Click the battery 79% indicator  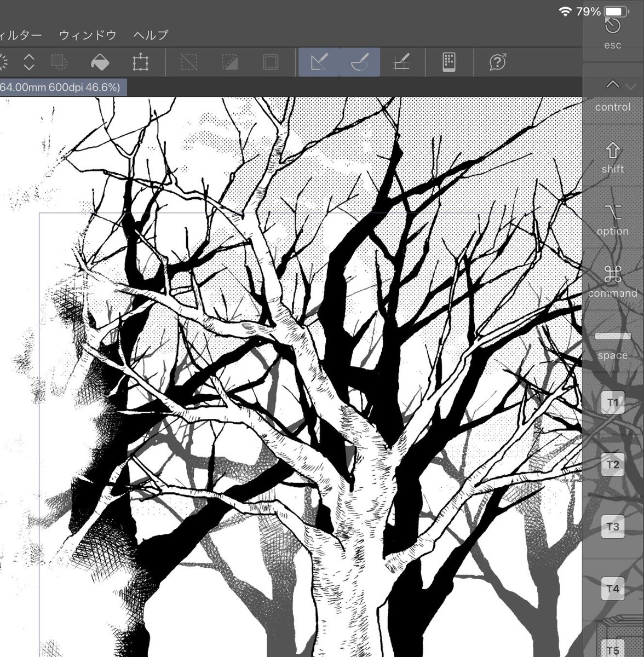point(602,11)
